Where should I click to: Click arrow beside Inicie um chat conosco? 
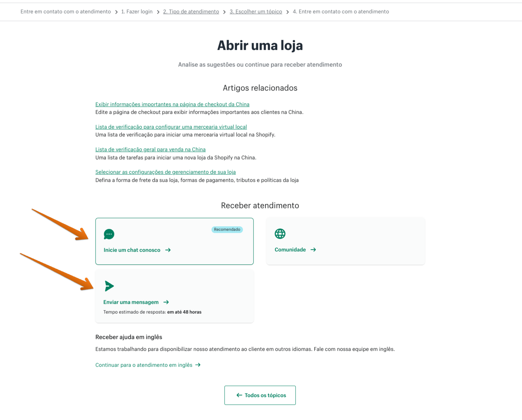168,250
